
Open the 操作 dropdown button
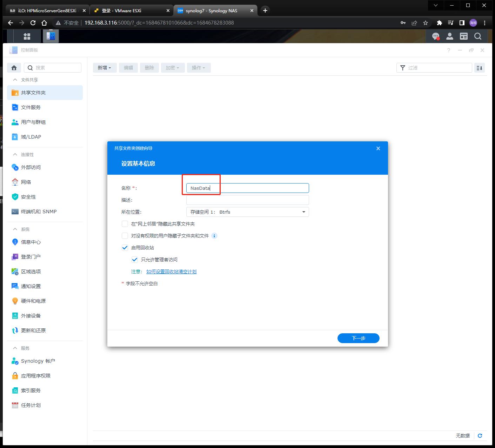pyautogui.click(x=199, y=68)
